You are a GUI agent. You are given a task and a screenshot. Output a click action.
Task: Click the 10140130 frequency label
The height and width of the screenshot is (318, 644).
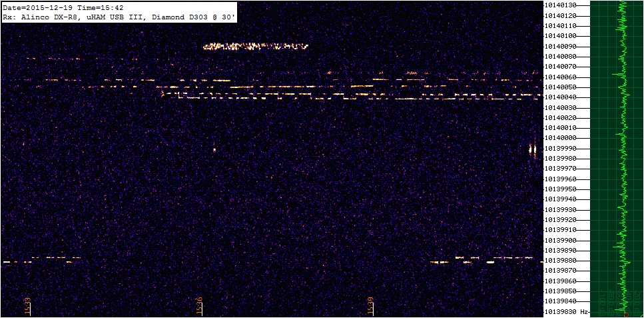click(561, 5)
